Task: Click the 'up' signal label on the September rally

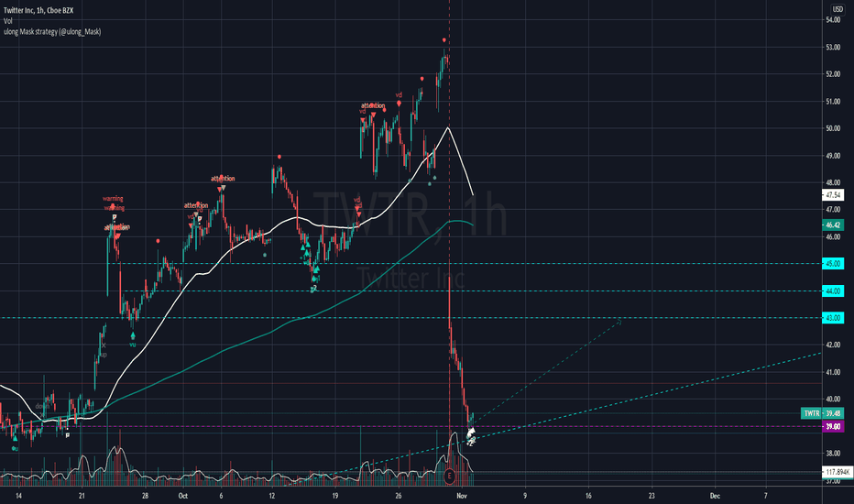Action: [103, 355]
